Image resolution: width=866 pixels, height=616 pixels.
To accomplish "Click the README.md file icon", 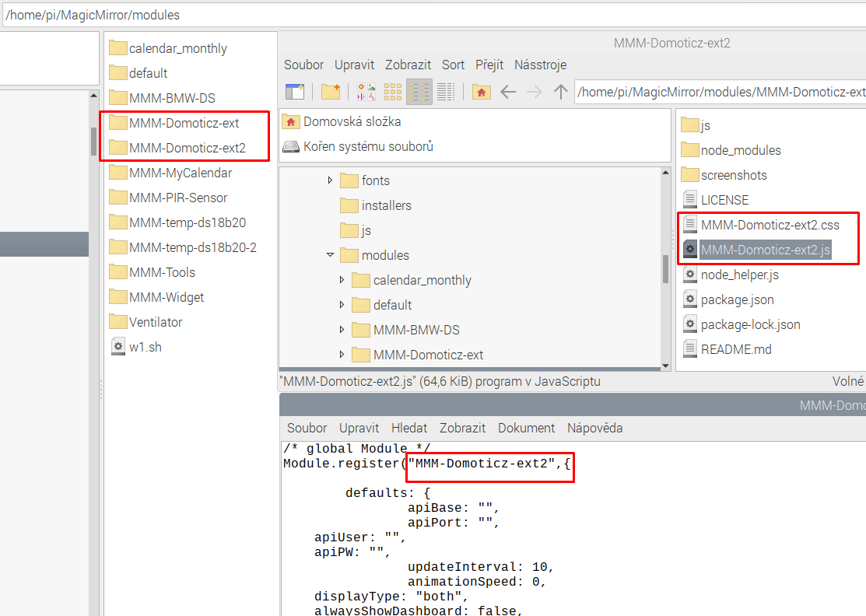I will click(690, 349).
